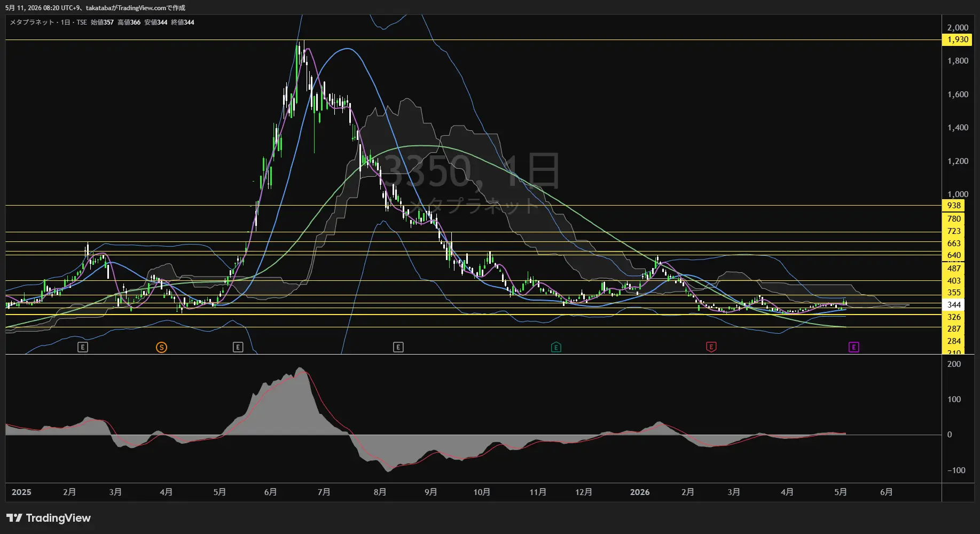Click the 7月 time axis label

pos(324,492)
